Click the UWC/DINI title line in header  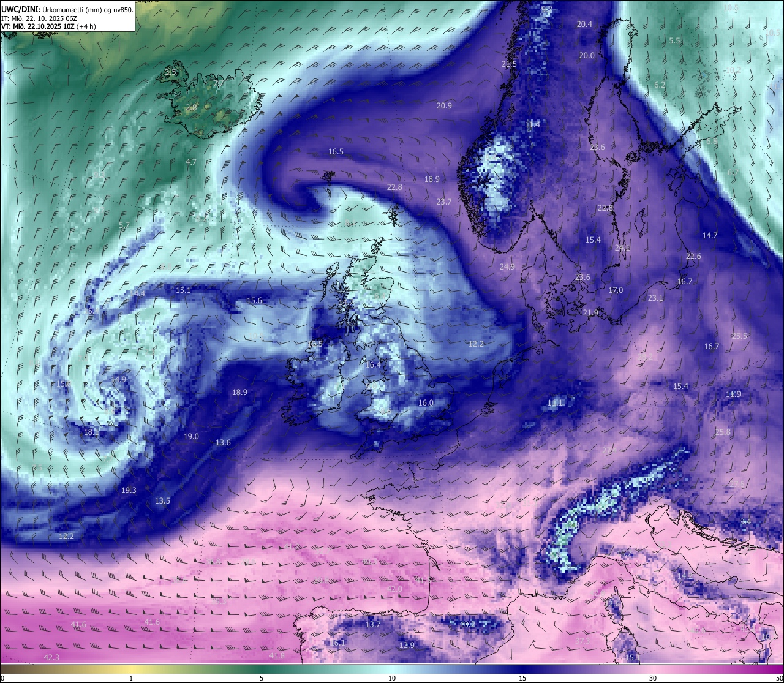67,9
